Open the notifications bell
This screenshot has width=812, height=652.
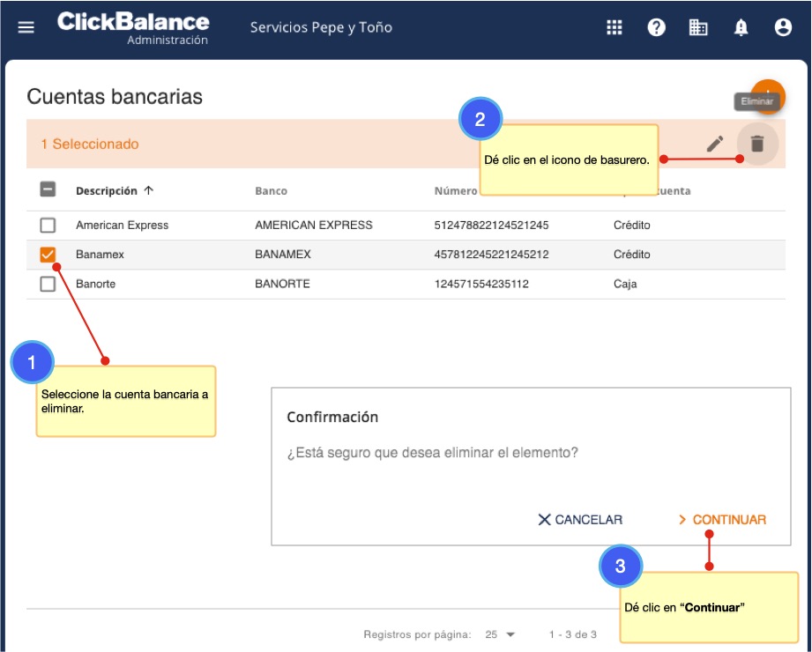click(x=741, y=27)
